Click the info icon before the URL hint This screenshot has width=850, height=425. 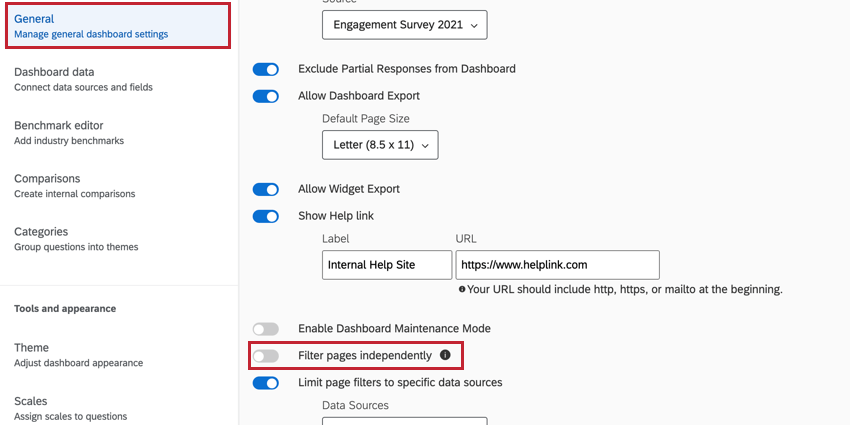coord(462,289)
